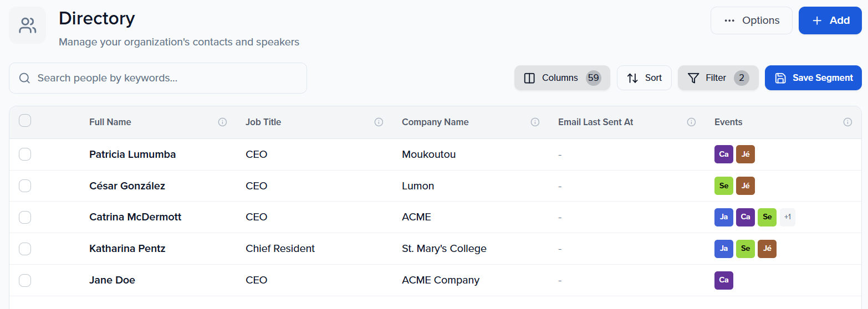Open the Sort menu

point(644,78)
